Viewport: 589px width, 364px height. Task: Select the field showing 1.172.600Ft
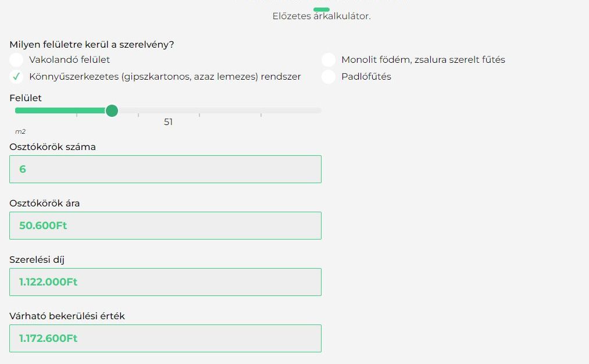pos(165,338)
